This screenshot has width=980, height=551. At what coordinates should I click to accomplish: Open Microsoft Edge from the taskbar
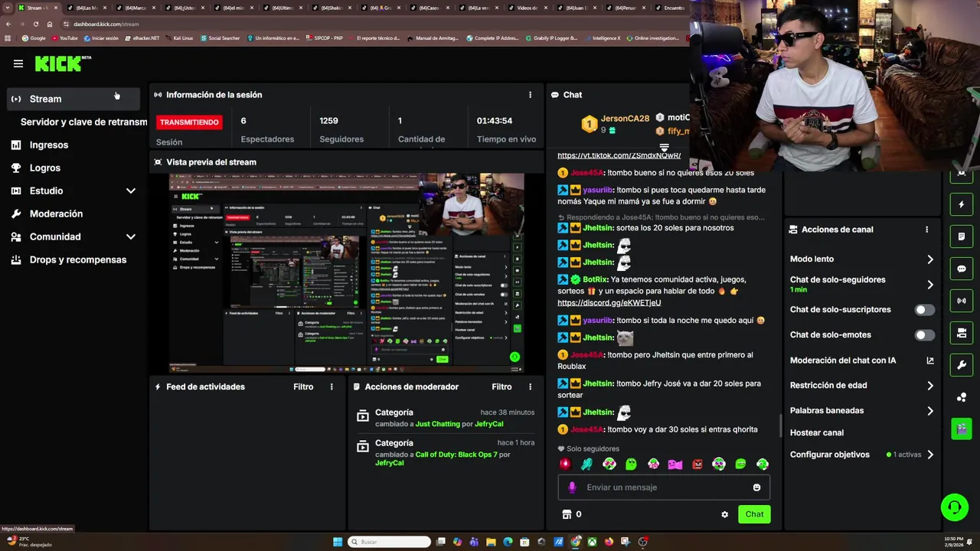(508, 542)
